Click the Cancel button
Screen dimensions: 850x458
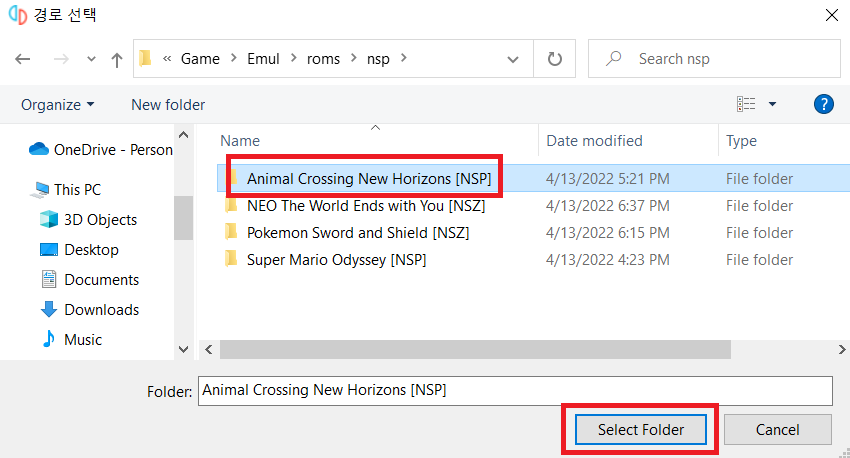777,430
